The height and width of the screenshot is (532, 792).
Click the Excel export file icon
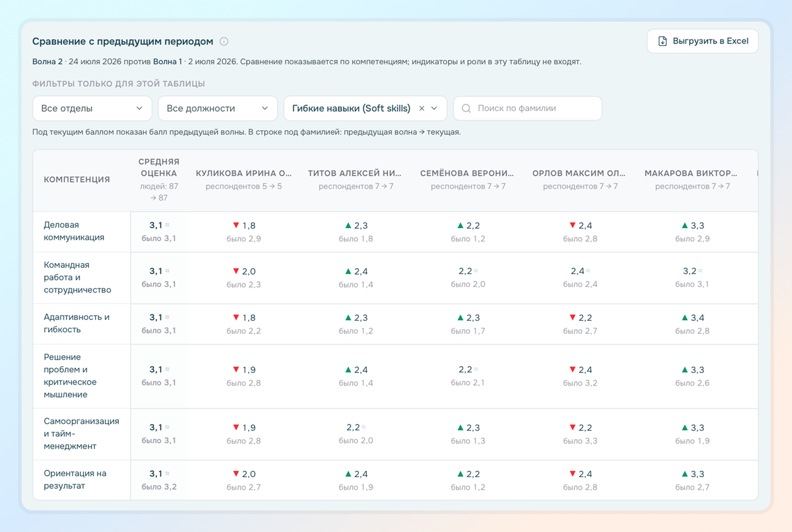pos(662,41)
